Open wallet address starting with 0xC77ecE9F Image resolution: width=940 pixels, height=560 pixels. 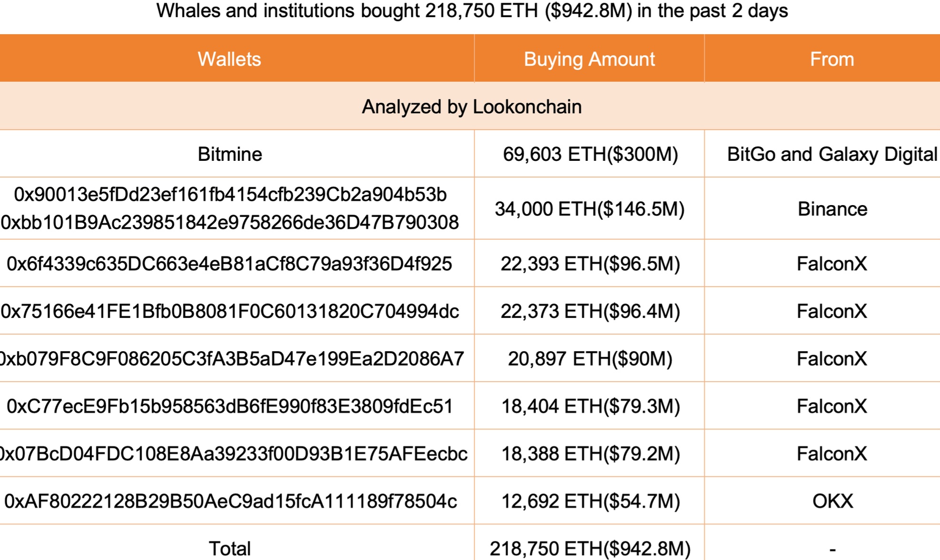point(230,406)
